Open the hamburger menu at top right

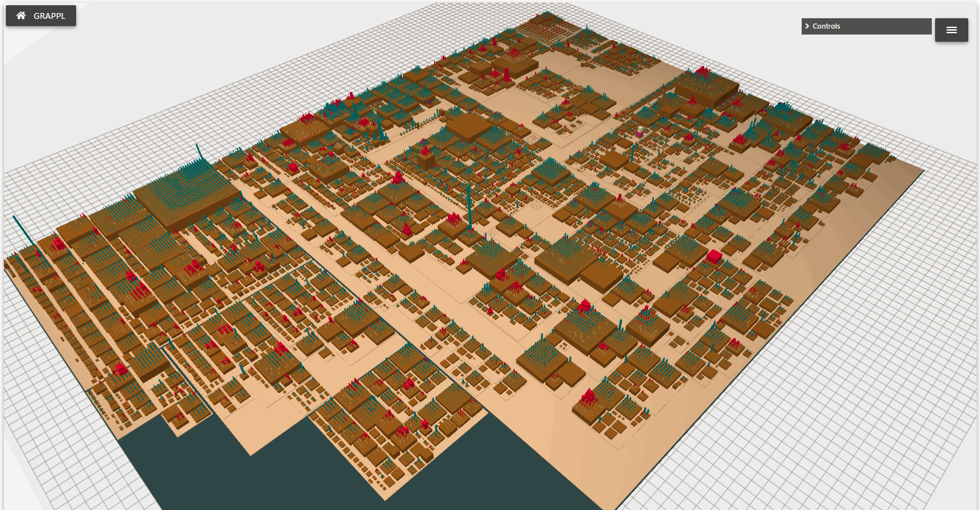click(x=951, y=30)
